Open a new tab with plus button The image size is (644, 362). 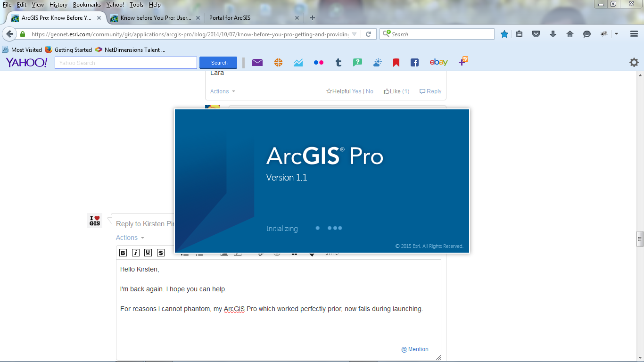coord(313,18)
